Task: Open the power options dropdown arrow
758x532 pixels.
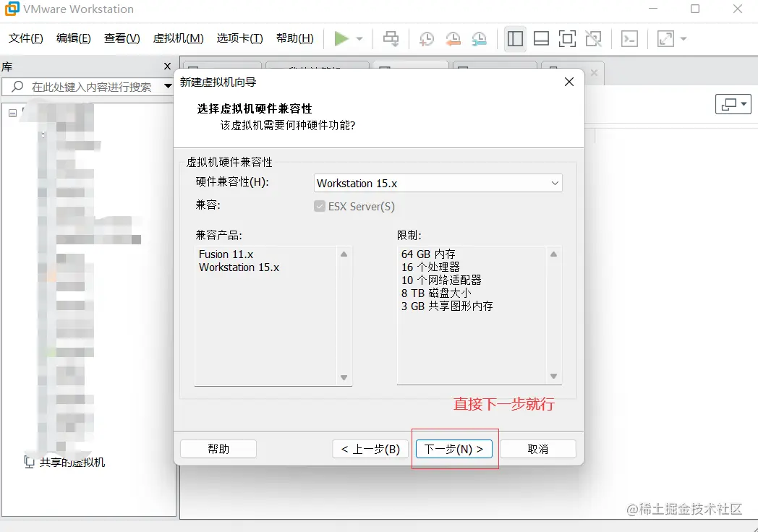Action: coord(359,38)
